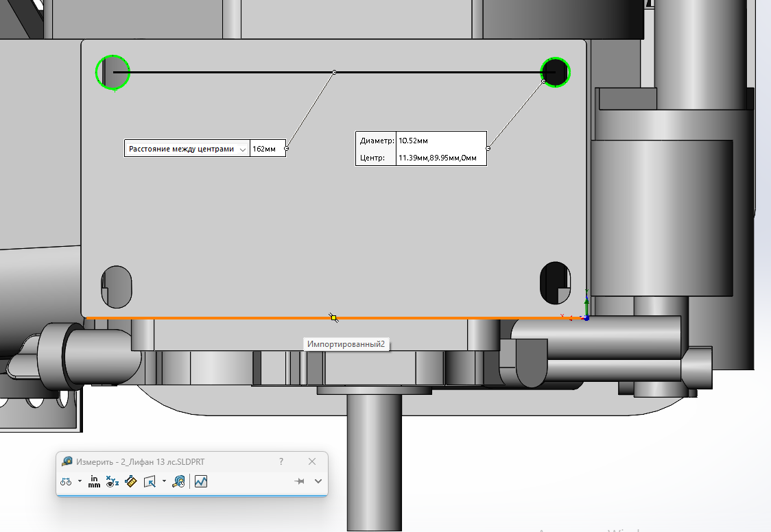The width and height of the screenshot is (771, 532).
Task: Click the Projected On plane icon
Action: point(150,482)
